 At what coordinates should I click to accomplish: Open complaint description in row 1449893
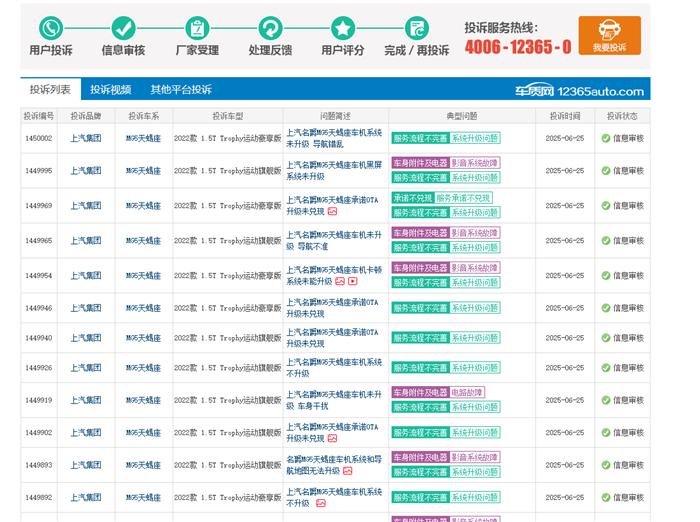pyautogui.click(x=334, y=465)
